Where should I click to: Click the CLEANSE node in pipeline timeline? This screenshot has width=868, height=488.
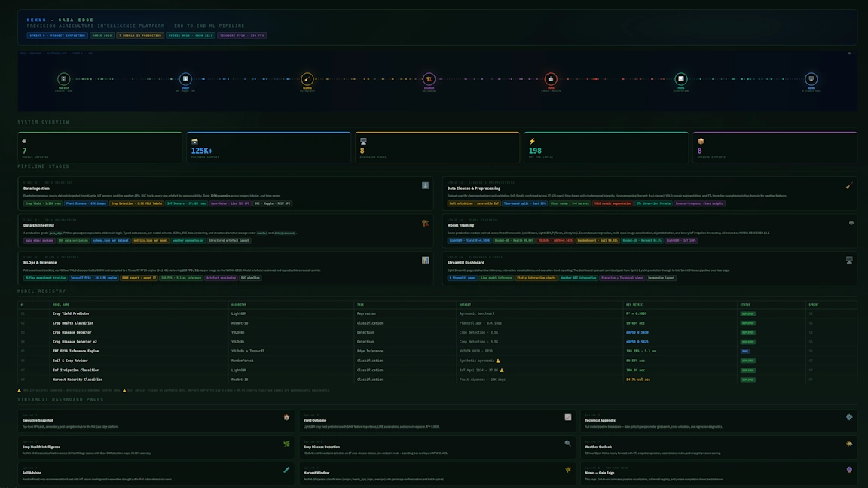[307, 79]
